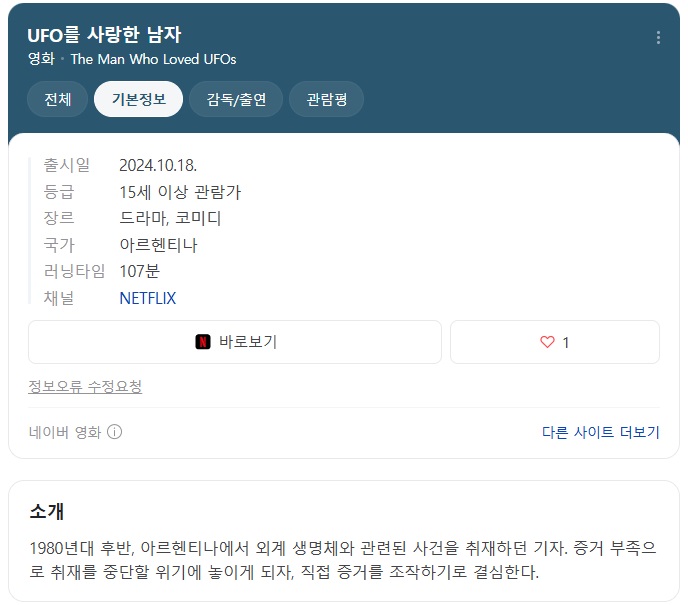Viewport: 688px width, 605px height.
Task: Open the more options kebab menu
Action: tap(658, 38)
